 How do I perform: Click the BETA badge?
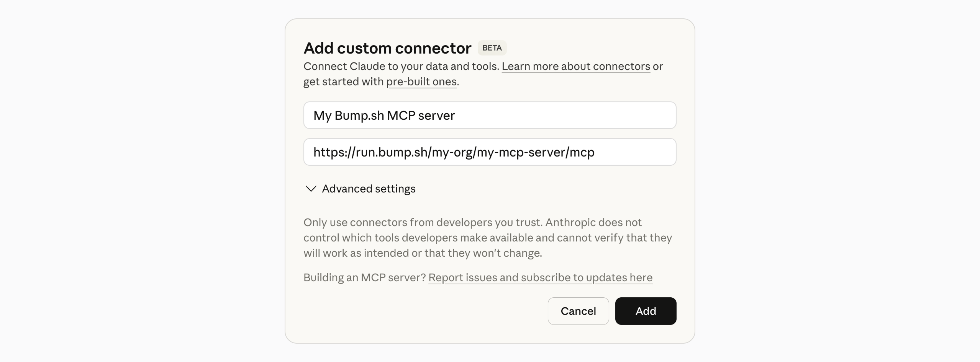point(492,47)
